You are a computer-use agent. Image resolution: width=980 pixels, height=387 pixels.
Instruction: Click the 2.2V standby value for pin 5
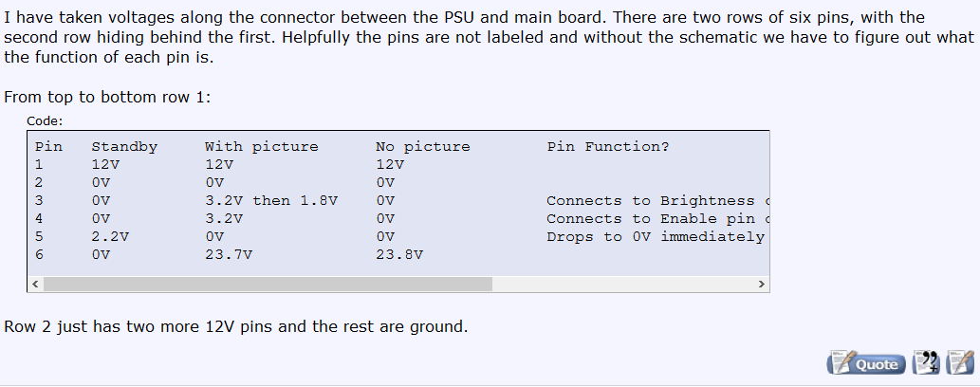(x=110, y=237)
